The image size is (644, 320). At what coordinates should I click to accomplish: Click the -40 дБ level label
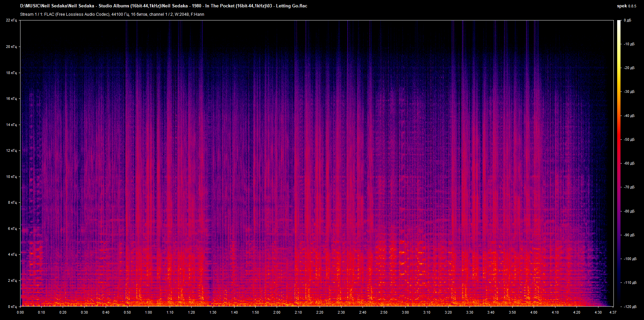tap(629, 116)
